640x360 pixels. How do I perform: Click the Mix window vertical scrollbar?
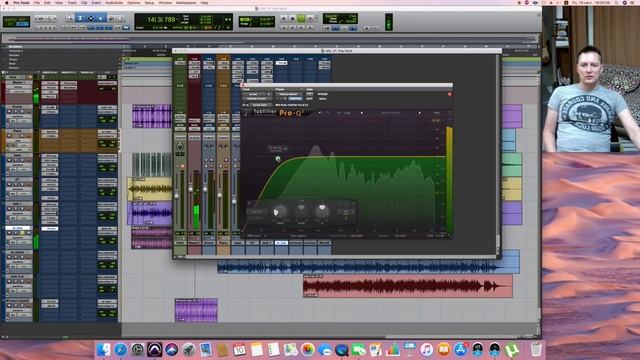(498, 155)
